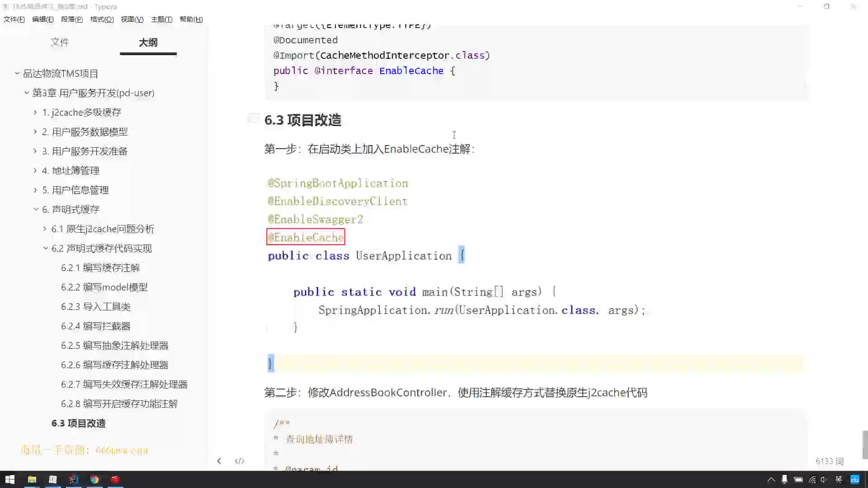
Task: Collapse 品达物流TMS项目 outline root
Action: click(17, 73)
